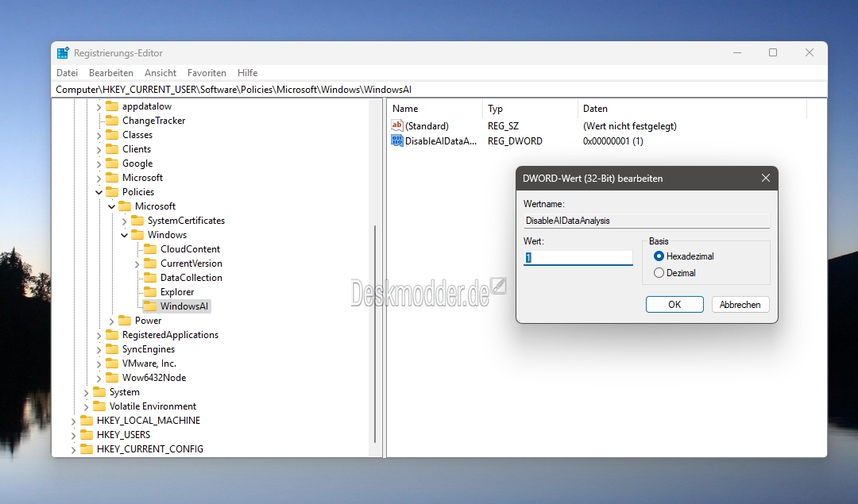Image resolution: width=858 pixels, height=504 pixels.
Task: Close the DWORD-Wert bearbeiten dialog
Action: coord(766,179)
